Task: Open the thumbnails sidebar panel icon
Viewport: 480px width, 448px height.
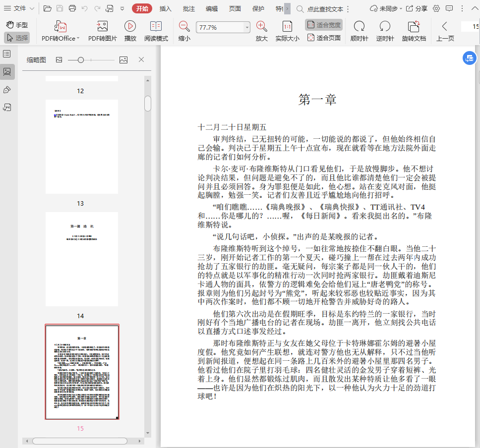Action: 7,71
